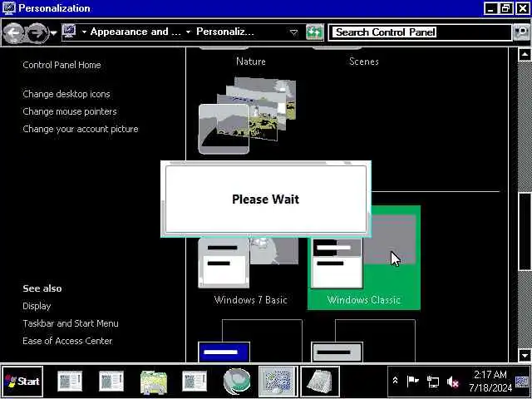Click the network icon in the tray
532x399 pixels.
433,382
